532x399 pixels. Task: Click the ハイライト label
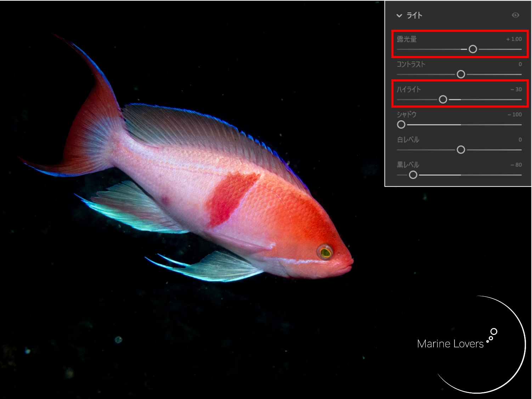[x=409, y=90]
